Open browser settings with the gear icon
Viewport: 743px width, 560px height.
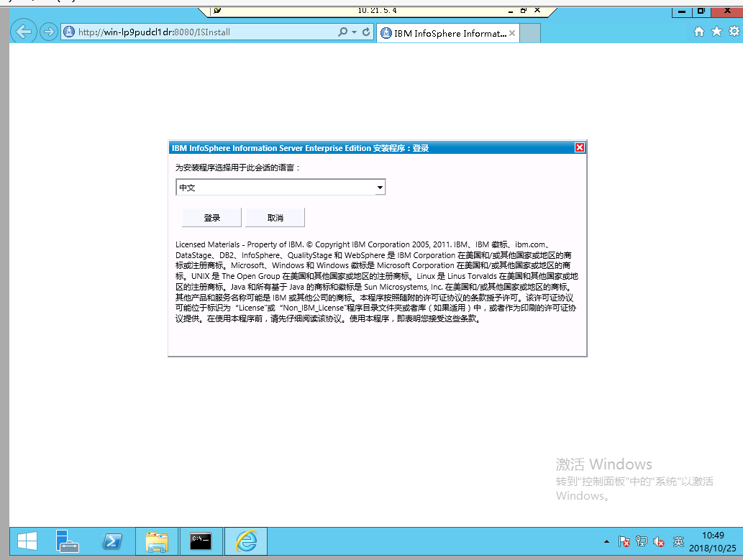732,32
